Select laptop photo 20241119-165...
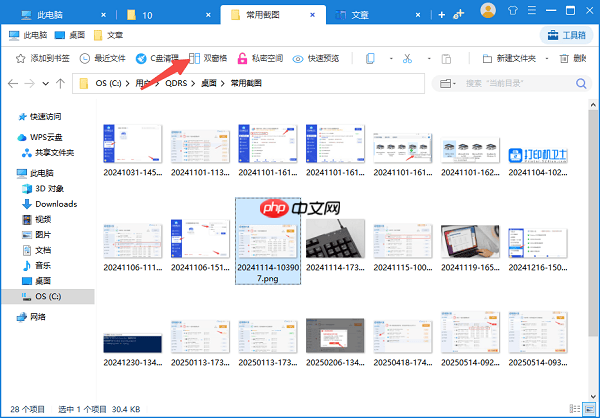This screenshot has width=600, height=418. [470, 241]
